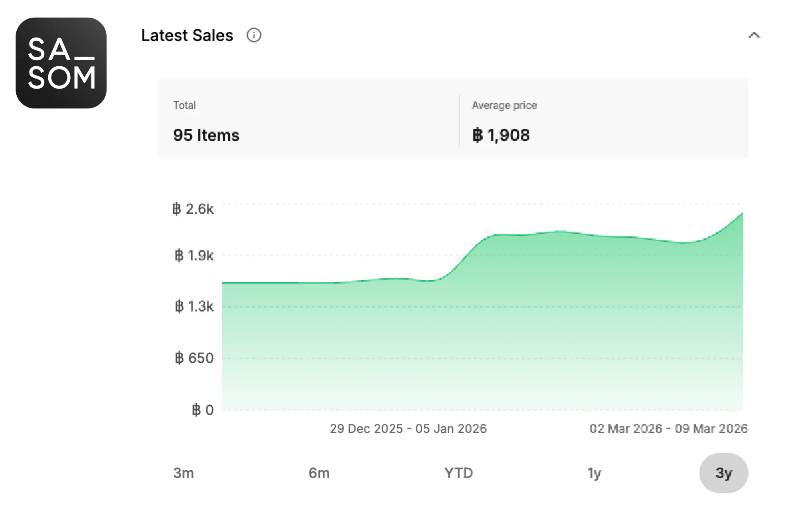Click the info icon beside Latest Sales
The image size is (798, 532).
(254, 35)
